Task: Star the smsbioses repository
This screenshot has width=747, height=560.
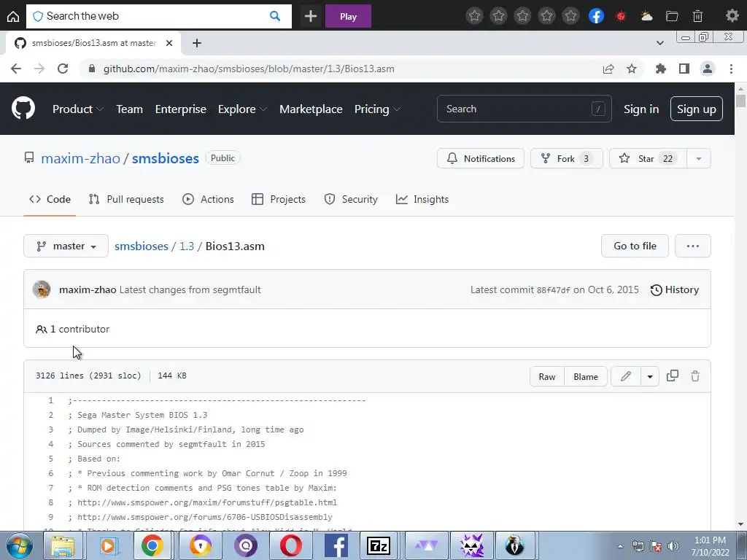Action: point(649,158)
